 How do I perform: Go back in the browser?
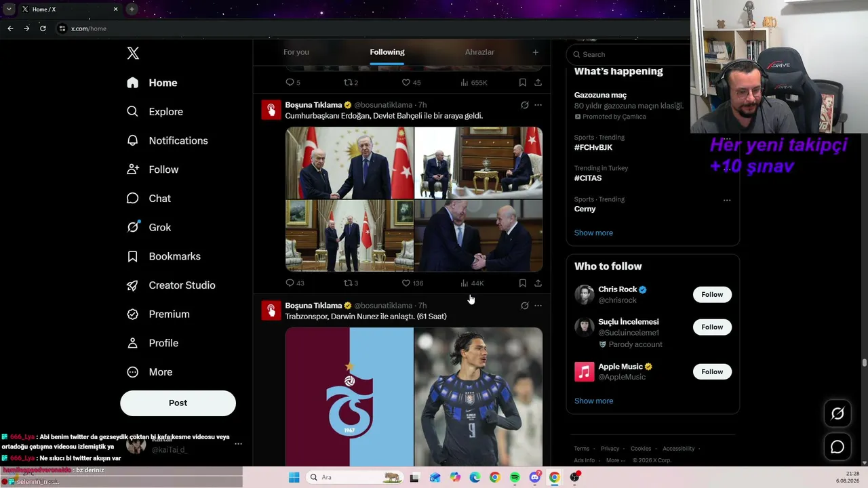pyautogui.click(x=10, y=28)
